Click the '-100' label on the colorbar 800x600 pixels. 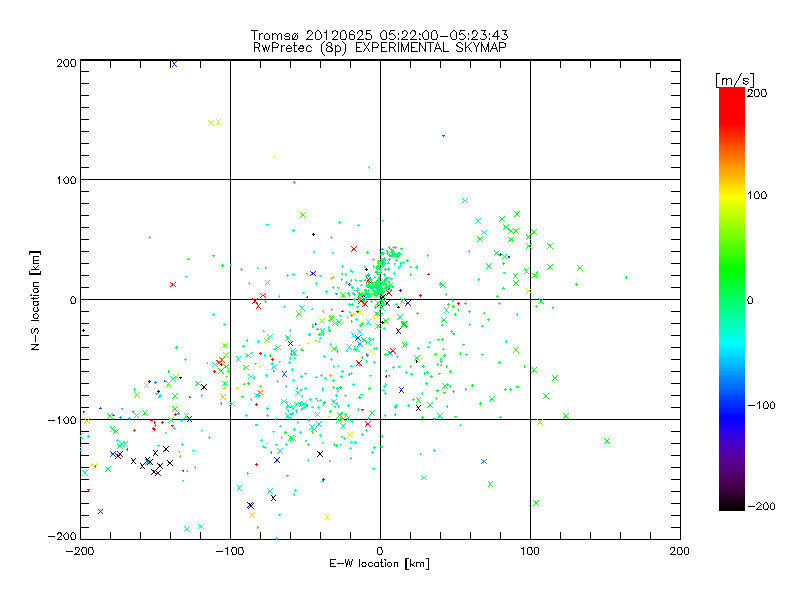point(761,405)
